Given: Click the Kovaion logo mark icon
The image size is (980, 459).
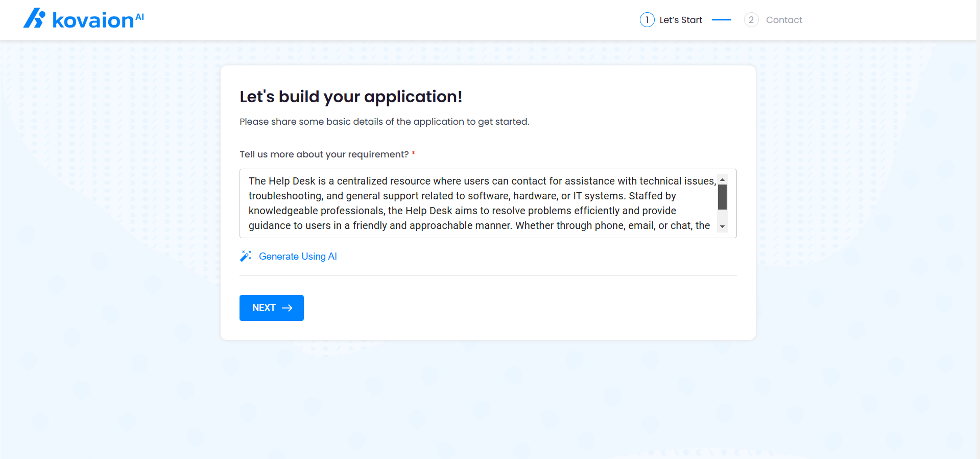Looking at the screenshot, I should pos(34,18).
